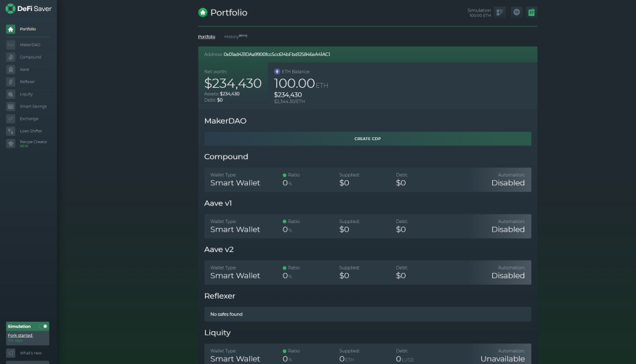The width and height of the screenshot is (636, 364).
Task: Click the Reflexer section heading
Action: pyautogui.click(x=220, y=296)
